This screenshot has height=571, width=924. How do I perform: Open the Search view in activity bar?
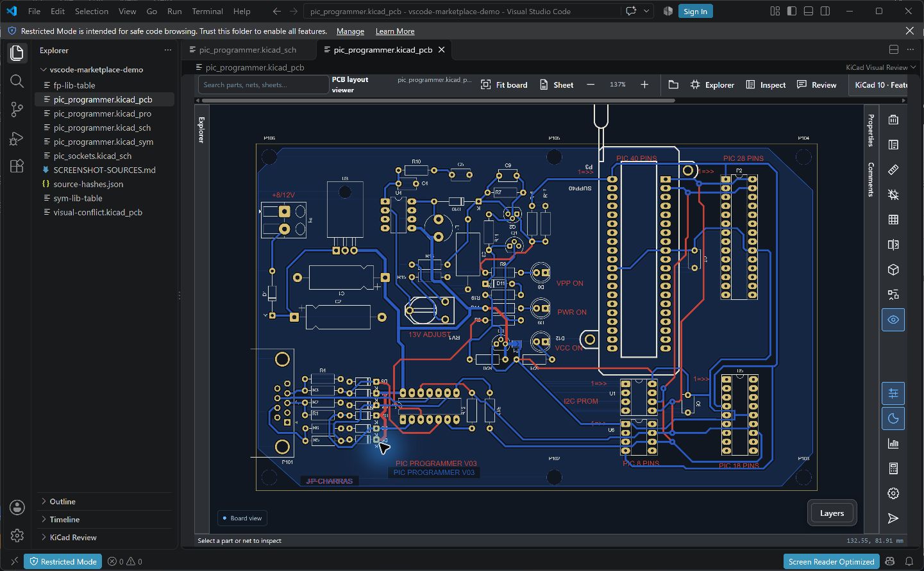pos(17,81)
